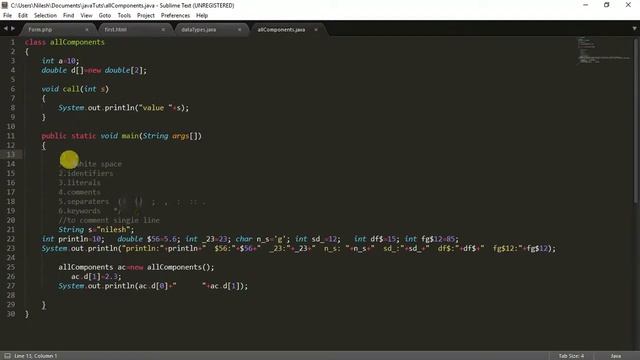Open the Selection menu

click(45, 16)
